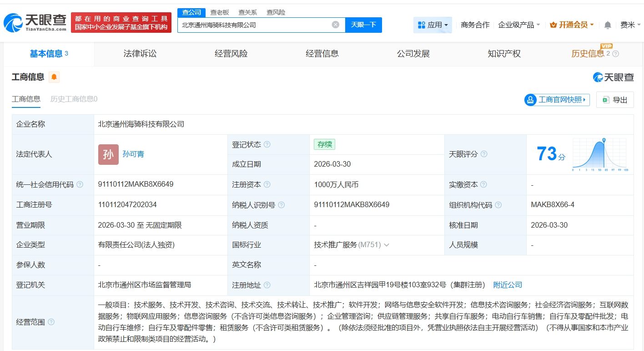
Task: Click the 天眼一下 search button
Action: tap(363, 25)
